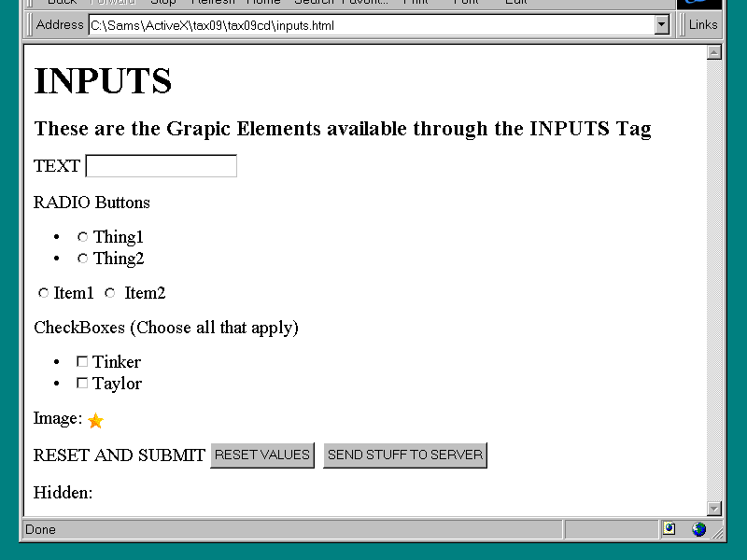Viewport: 747px width, 560px height.
Task: Click the page icon in status bar
Action: point(669,529)
